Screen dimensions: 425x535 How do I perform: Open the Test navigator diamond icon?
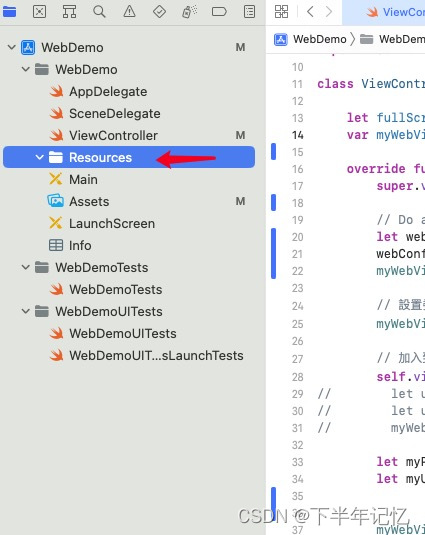(x=159, y=12)
